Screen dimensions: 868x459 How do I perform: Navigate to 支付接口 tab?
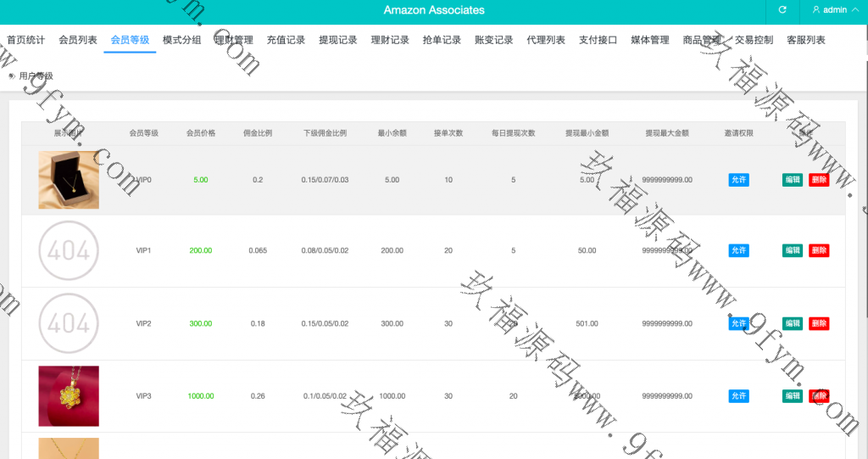click(598, 40)
